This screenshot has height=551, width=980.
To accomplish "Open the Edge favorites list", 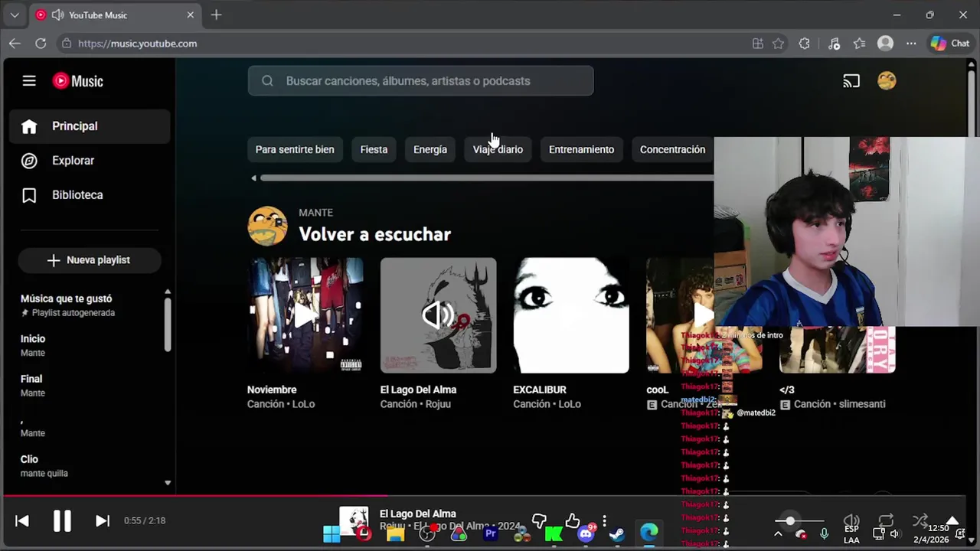I will (860, 44).
